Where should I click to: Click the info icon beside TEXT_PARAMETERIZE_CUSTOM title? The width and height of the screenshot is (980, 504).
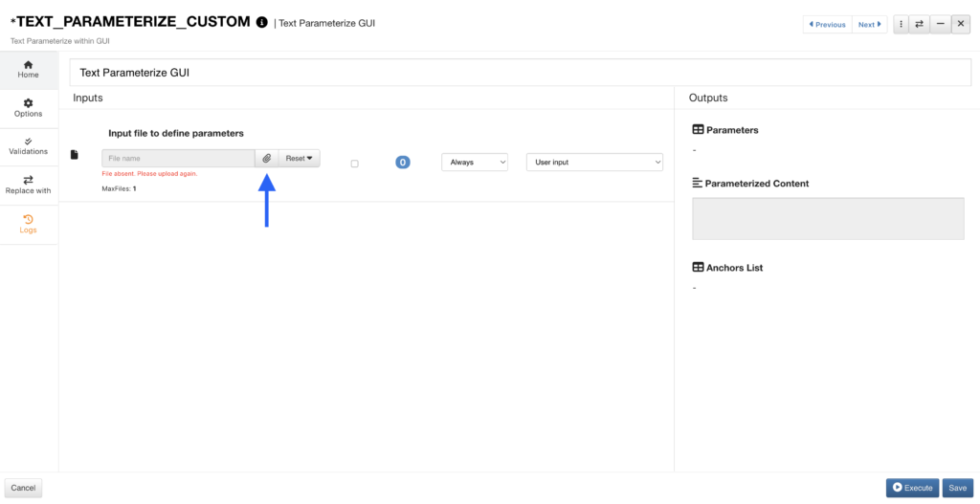(x=262, y=22)
